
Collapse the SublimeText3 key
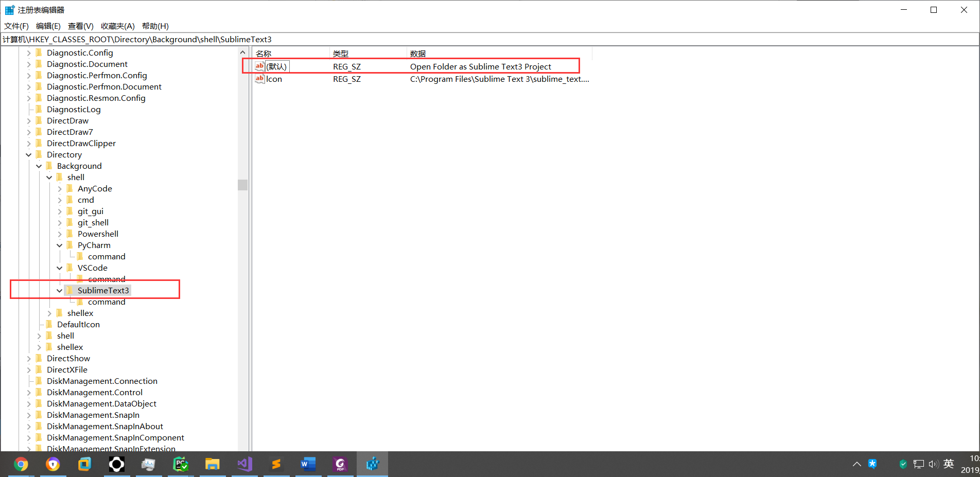point(60,291)
